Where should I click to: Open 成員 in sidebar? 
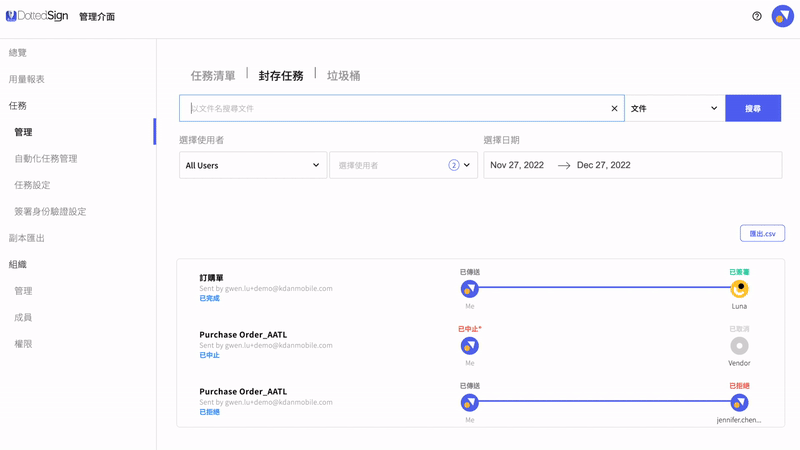[x=23, y=317]
